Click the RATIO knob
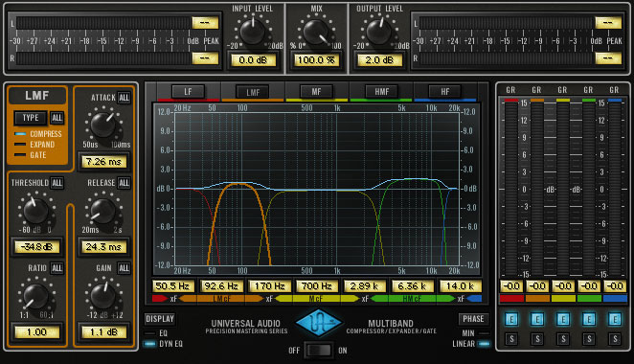 35,296
